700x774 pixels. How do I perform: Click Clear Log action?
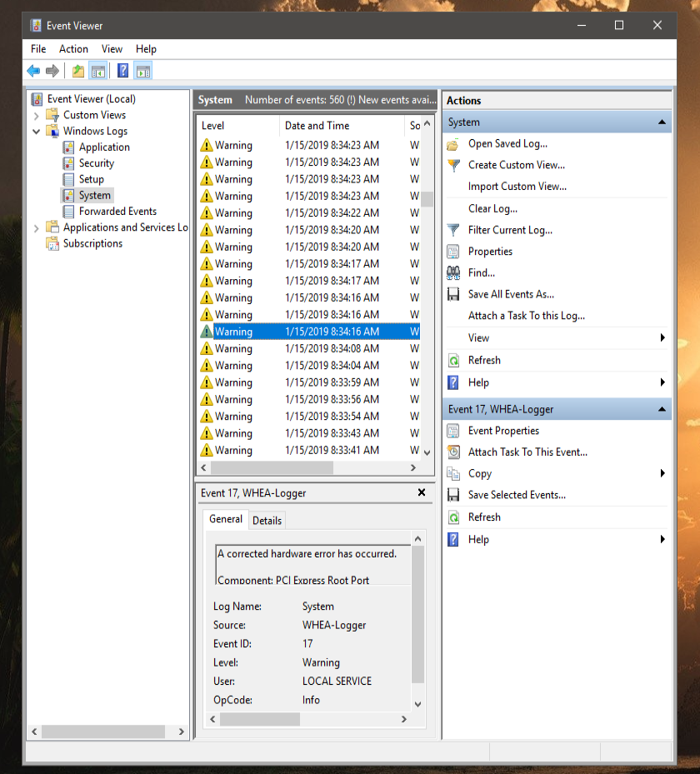pyautogui.click(x=492, y=209)
